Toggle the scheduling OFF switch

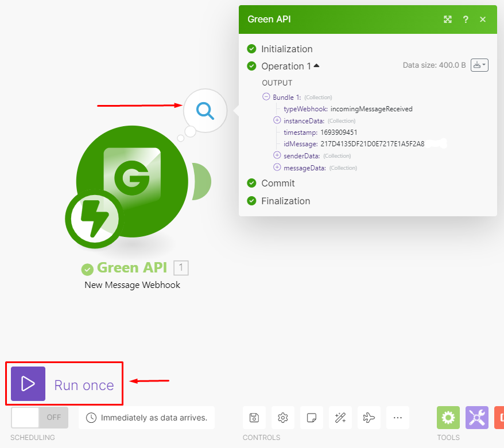40,418
